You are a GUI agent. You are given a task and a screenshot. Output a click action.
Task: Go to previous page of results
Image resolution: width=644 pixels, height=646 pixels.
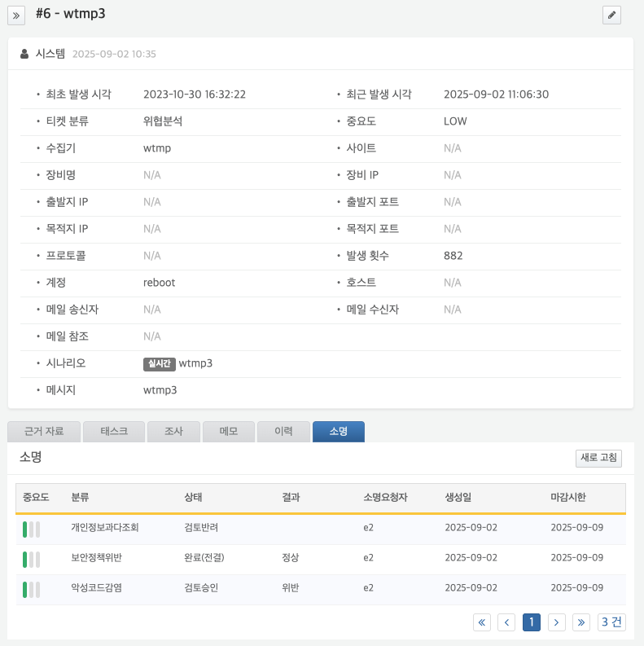(x=506, y=622)
